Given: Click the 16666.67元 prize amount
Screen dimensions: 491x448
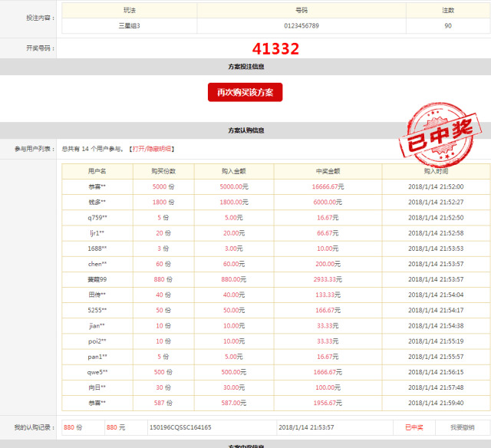Looking at the screenshot, I should coord(328,187).
